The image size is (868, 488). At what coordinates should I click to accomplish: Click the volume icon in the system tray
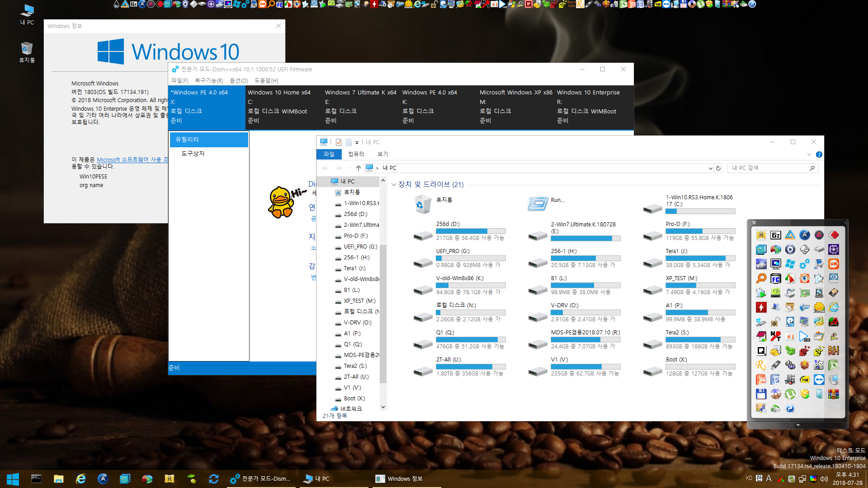click(824, 479)
